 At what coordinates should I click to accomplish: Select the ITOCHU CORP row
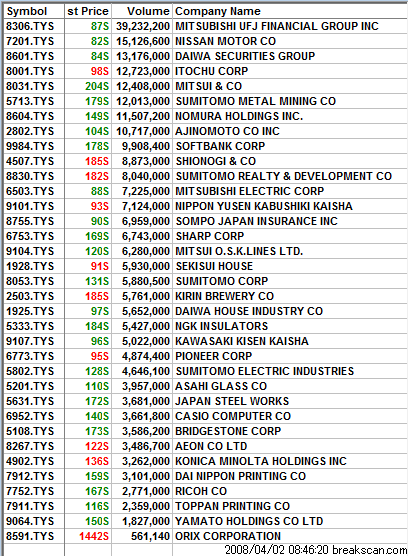click(206, 71)
